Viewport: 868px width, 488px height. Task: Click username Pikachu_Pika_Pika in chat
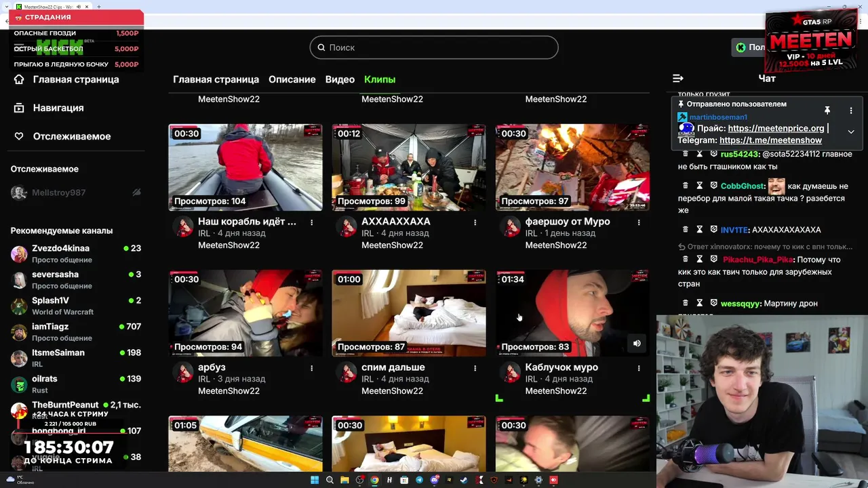(x=757, y=260)
